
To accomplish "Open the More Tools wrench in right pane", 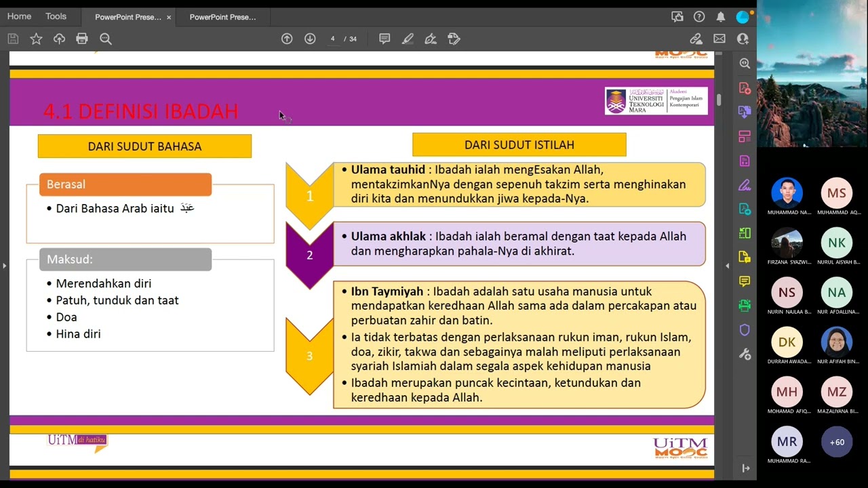I will pos(745,354).
